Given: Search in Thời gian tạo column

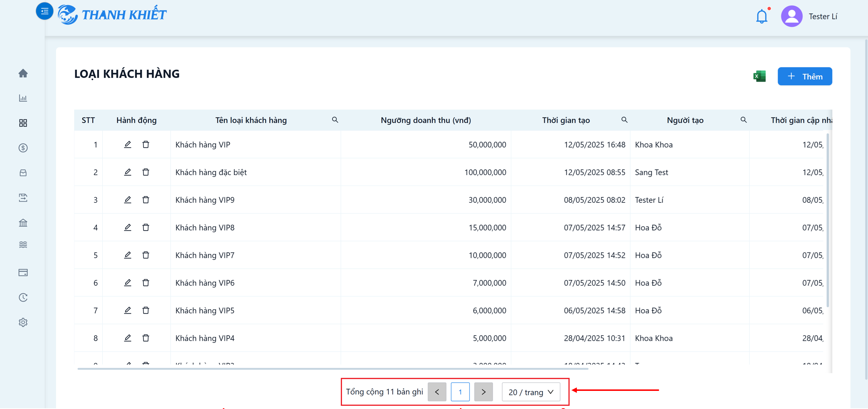Looking at the screenshot, I should (x=624, y=120).
